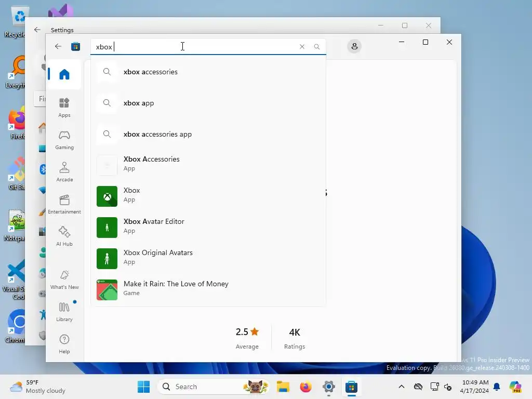
Task: Open the clock and date panel
Action: [x=475, y=387]
